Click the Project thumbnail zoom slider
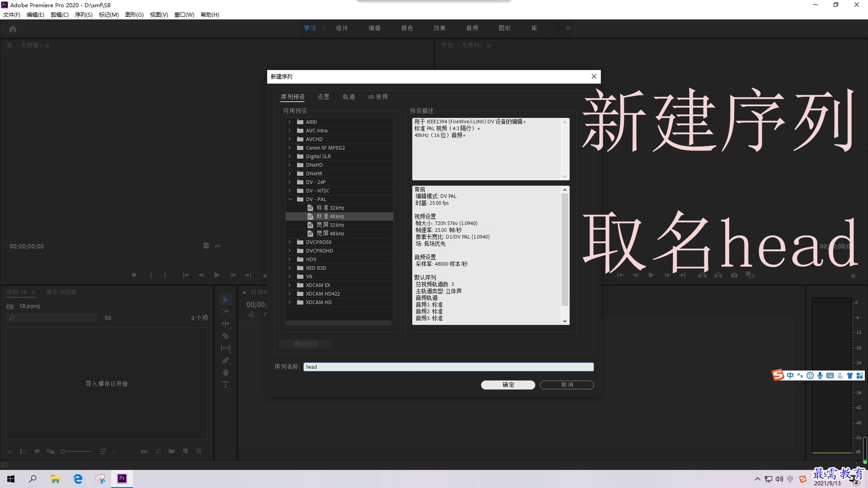The image size is (868, 488). pos(76,451)
